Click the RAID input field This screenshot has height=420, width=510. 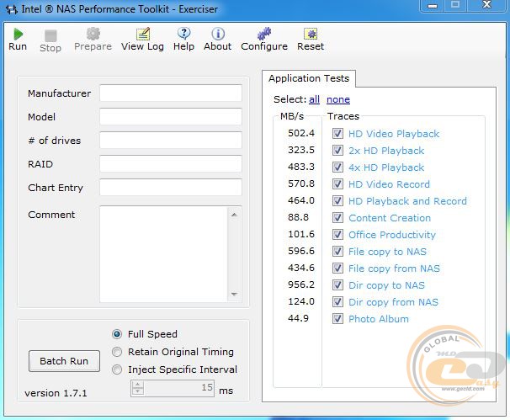pyautogui.click(x=171, y=163)
